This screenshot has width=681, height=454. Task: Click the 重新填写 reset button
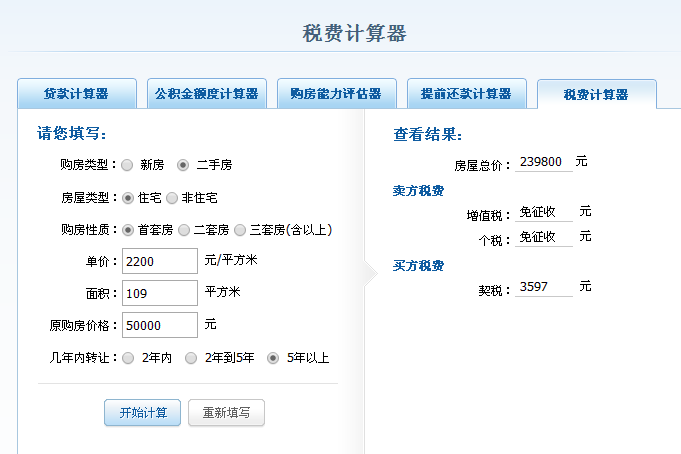pos(226,413)
